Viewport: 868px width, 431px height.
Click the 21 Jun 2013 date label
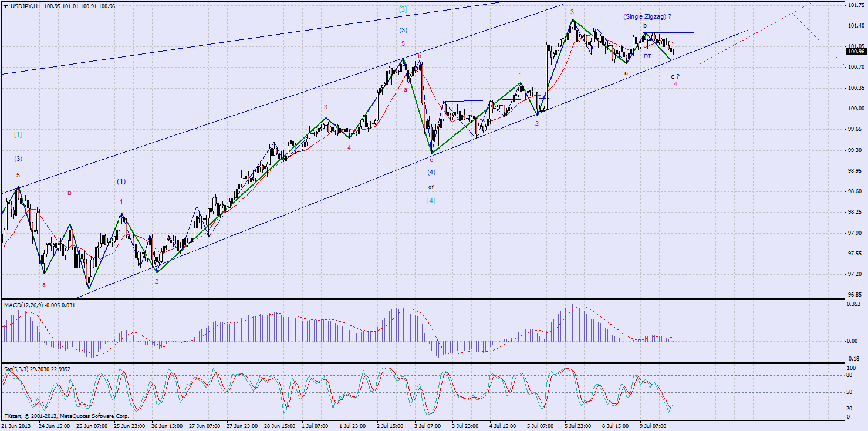click(17, 426)
